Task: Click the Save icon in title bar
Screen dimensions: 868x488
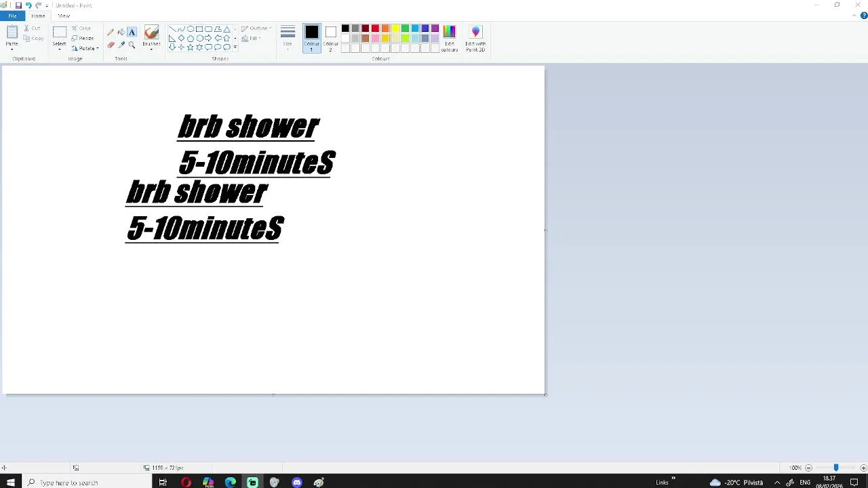Action: click(x=18, y=5)
